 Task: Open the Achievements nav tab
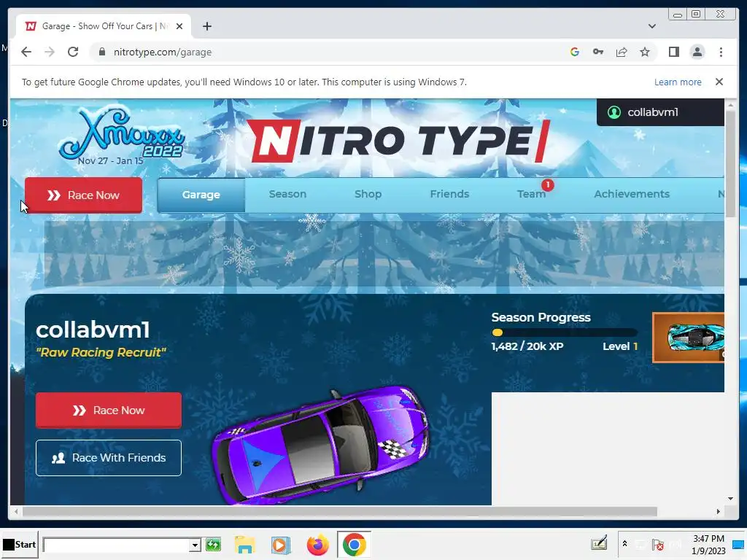click(x=632, y=194)
